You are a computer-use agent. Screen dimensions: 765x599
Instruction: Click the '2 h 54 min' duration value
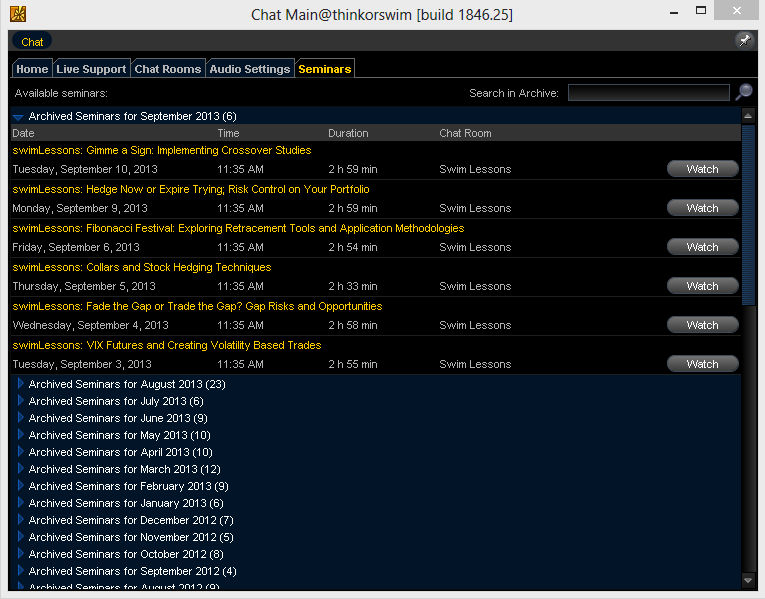[x=353, y=247]
